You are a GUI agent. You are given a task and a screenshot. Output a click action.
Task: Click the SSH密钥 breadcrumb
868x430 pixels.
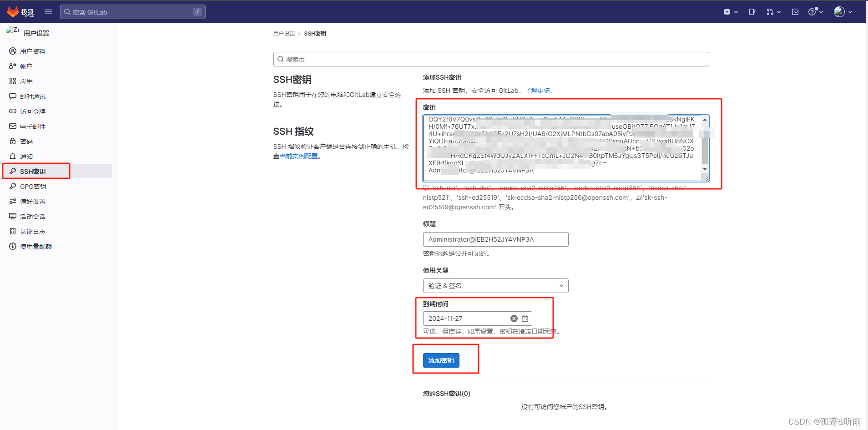pos(315,34)
